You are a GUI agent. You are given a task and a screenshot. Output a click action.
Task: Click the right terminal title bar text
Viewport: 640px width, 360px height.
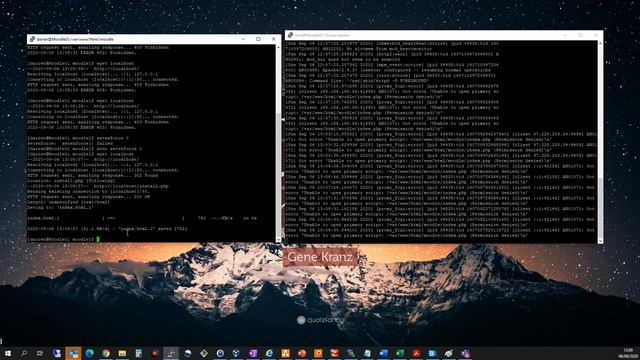pyautogui.click(x=322, y=36)
